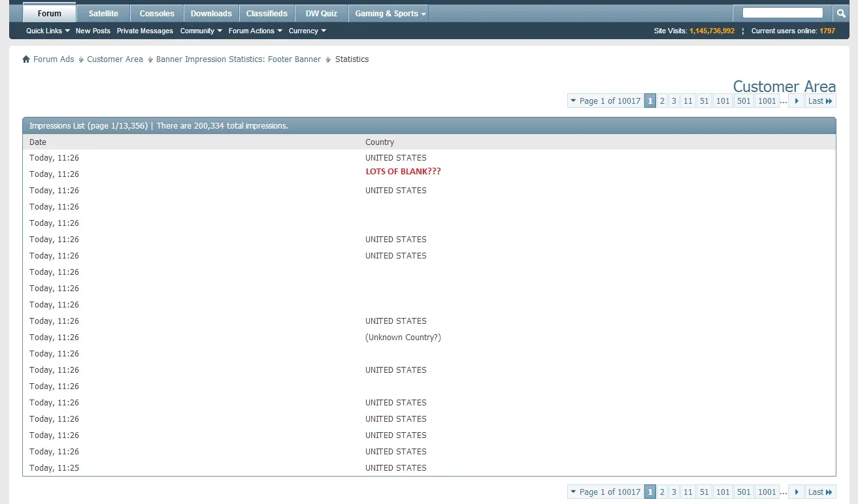This screenshot has height=504, width=858.
Task: Click the Statistics breadcrumb text
Action: pyautogui.click(x=352, y=59)
